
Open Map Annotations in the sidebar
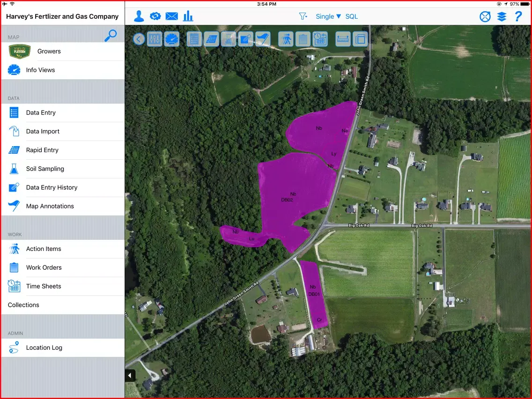coord(63,206)
